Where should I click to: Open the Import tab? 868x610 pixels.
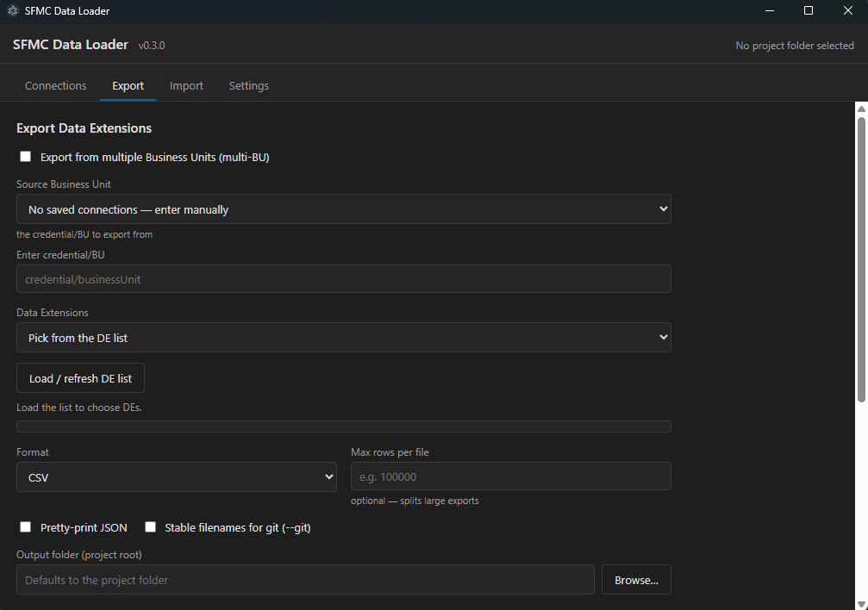pos(186,86)
